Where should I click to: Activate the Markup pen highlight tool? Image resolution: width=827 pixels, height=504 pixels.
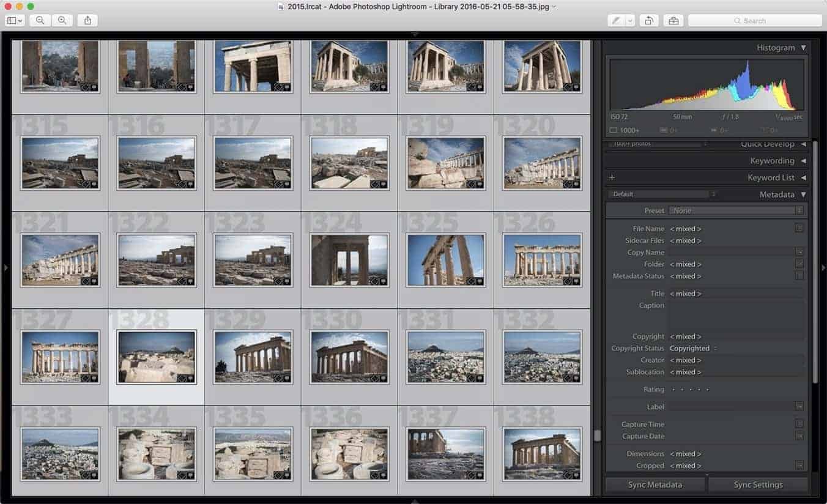[616, 20]
